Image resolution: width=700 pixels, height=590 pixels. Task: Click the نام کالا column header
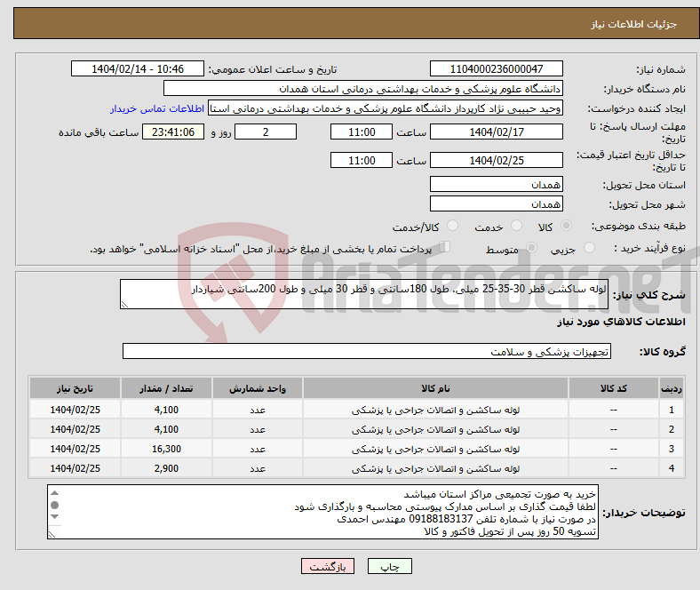pos(435,388)
